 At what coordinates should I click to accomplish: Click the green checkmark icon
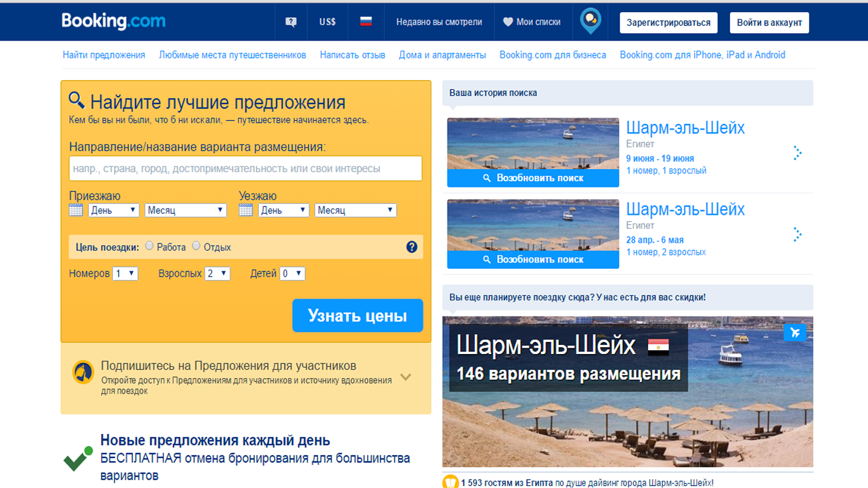click(x=78, y=460)
